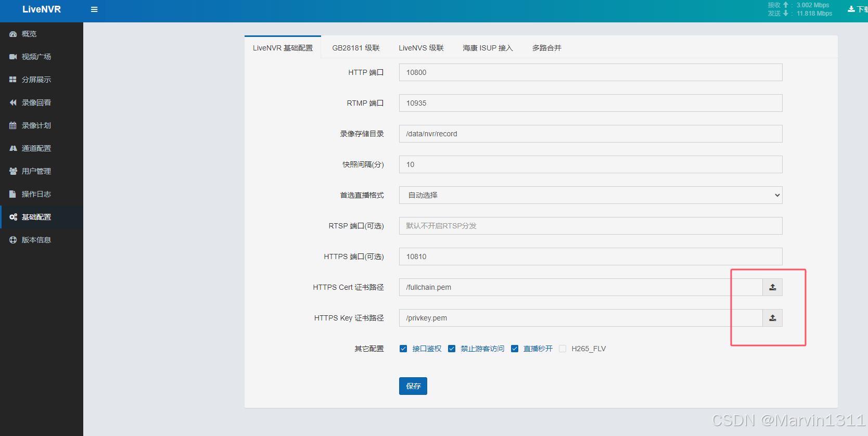Switch to 多路合并 tab
Viewport: 868px width, 436px height.
click(546, 48)
